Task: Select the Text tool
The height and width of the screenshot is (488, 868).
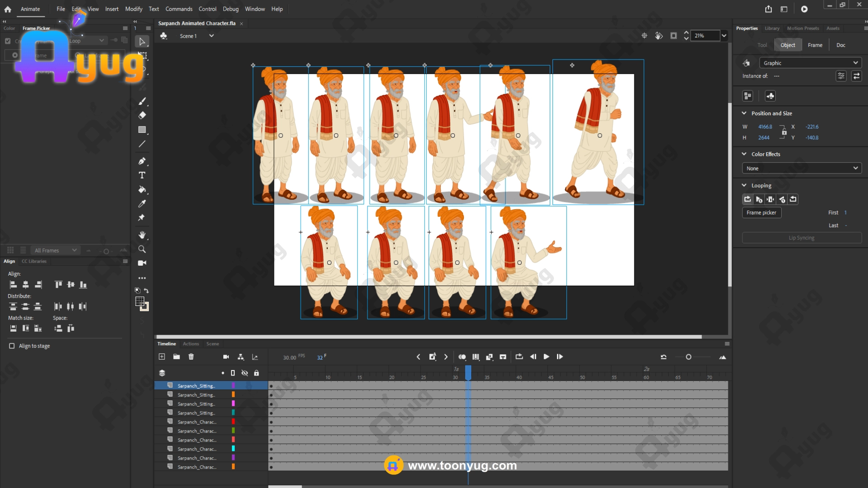Action: click(142, 175)
